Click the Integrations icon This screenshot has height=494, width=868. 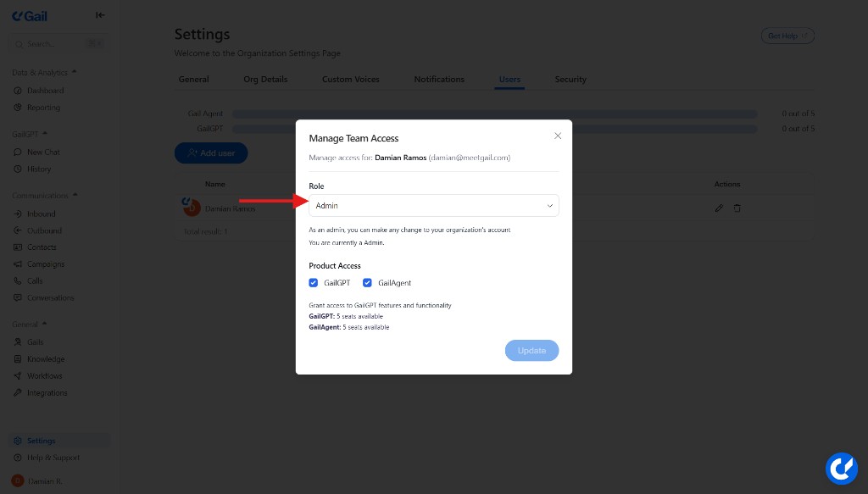pyautogui.click(x=19, y=392)
